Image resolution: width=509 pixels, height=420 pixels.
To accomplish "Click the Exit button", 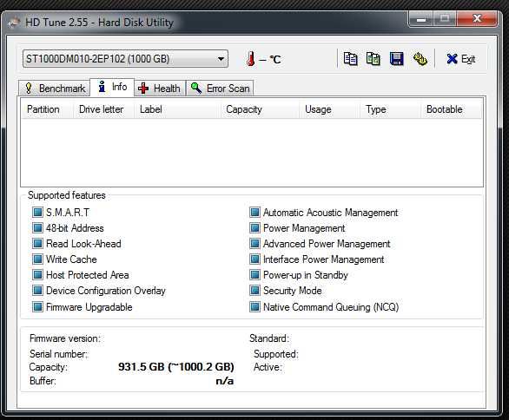I will click(461, 59).
